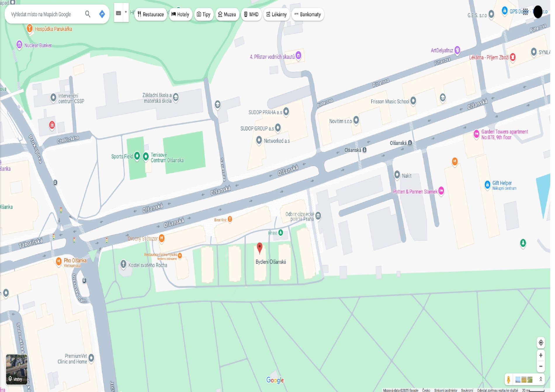
Task: Open the keyboard input tool dropdown arrow
Action: tap(126, 12)
